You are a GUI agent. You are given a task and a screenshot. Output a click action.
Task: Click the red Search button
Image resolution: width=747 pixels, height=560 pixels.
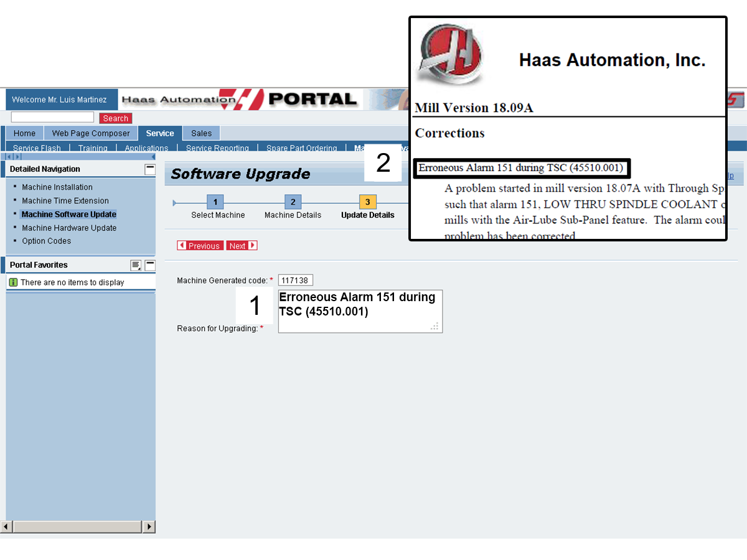(x=116, y=118)
